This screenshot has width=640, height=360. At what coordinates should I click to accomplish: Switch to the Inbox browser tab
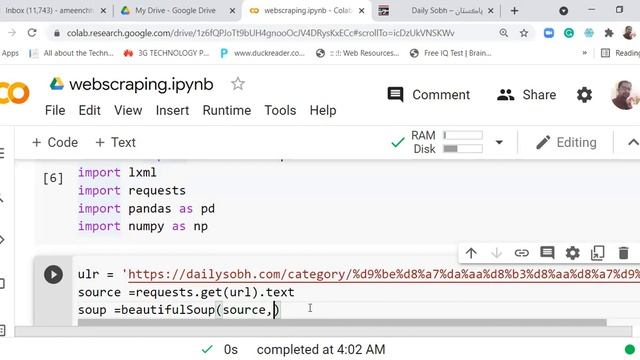[49, 11]
